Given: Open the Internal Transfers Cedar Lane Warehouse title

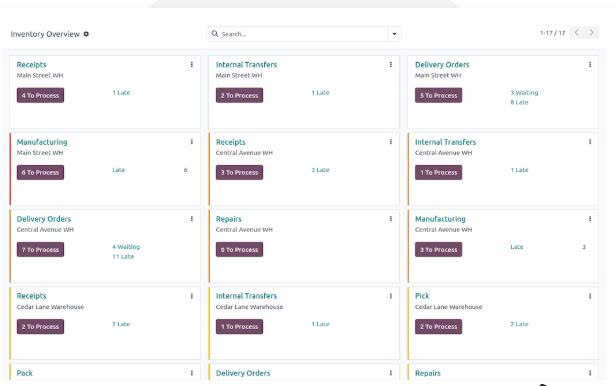Looking at the screenshot, I should [246, 296].
